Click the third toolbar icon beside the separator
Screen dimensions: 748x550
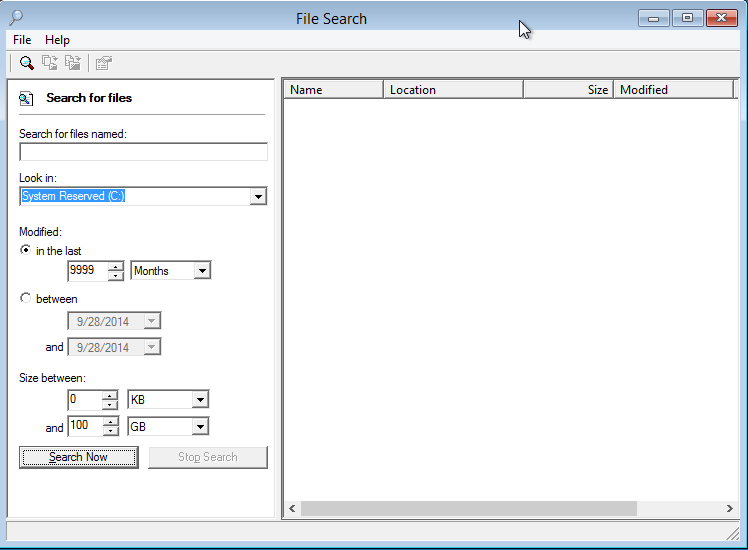[73, 63]
